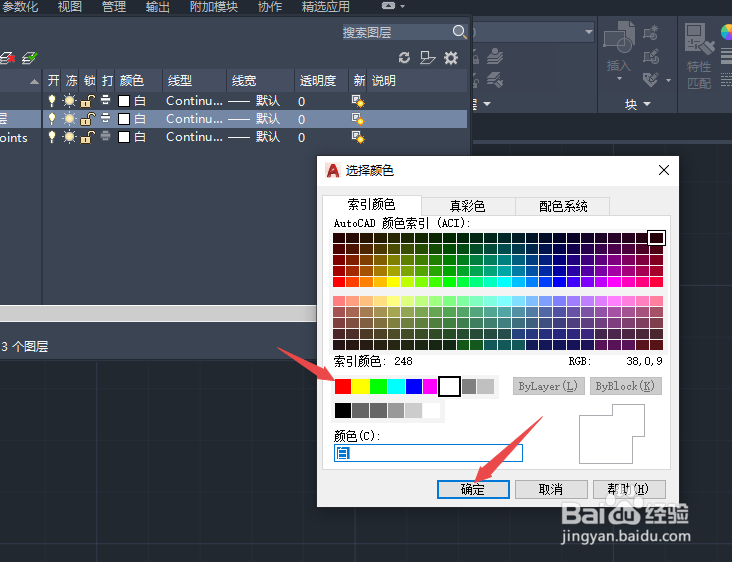Viewport: 732px width, 562px height.
Task: Click Continu... linetype in the Defpoints row
Action: (x=194, y=137)
